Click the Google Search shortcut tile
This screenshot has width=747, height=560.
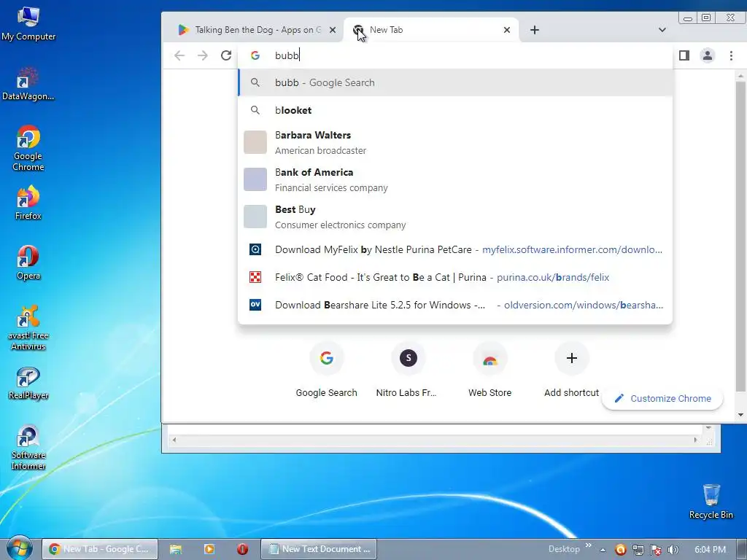coord(326,370)
